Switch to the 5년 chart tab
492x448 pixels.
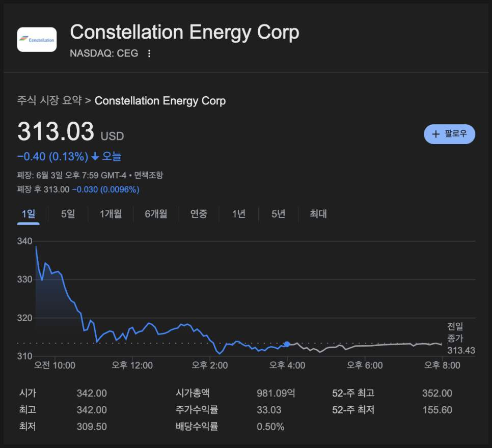[x=278, y=214]
